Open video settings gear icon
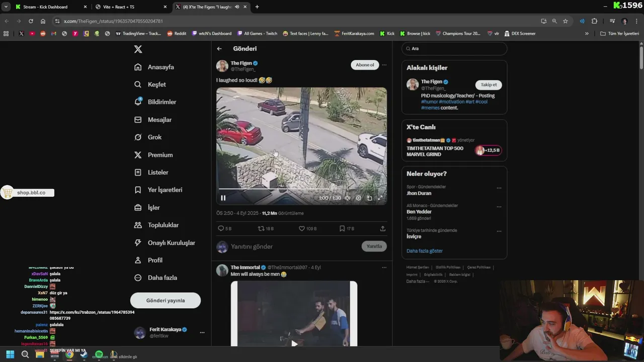The height and width of the screenshot is (362, 644). (359, 198)
